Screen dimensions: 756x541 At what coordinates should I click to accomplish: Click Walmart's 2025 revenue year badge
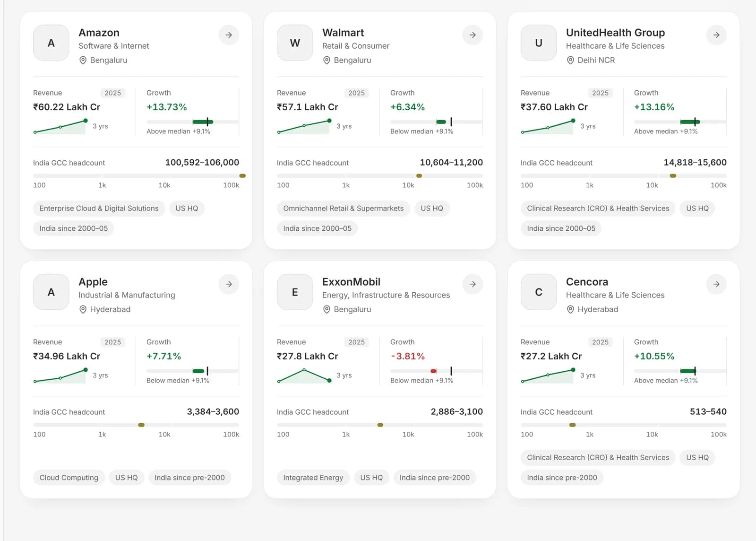(x=357, y=93)
